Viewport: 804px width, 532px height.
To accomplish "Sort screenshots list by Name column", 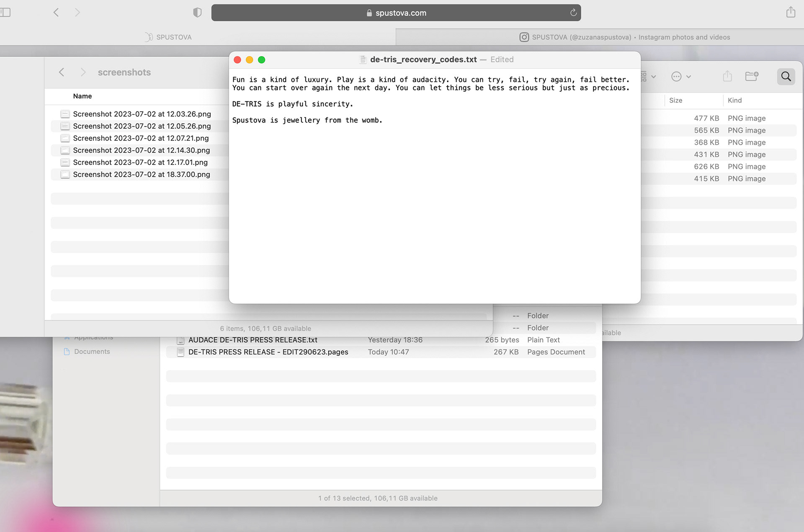I will pos(82,96).
